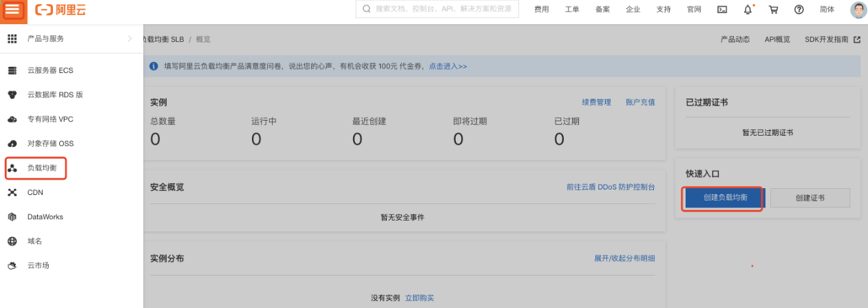The height and width of the screenshot is (308, 868).
Task: Open the 续费管理 link
Action: coord(597,102)
